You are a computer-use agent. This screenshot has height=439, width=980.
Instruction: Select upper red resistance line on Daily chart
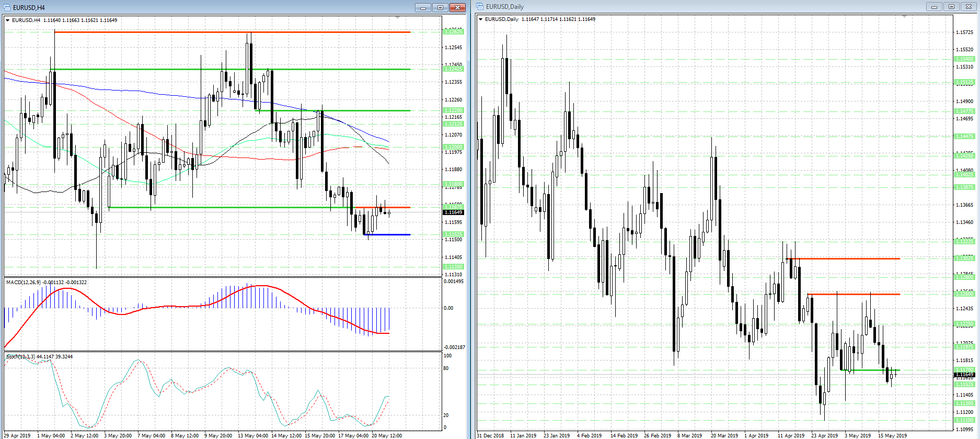[x=847, y=258]
